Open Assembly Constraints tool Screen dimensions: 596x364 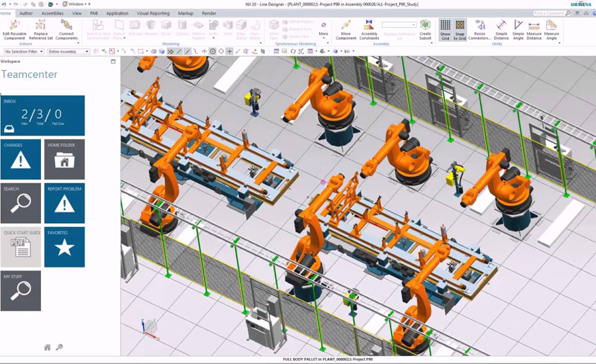coord(370,28)
